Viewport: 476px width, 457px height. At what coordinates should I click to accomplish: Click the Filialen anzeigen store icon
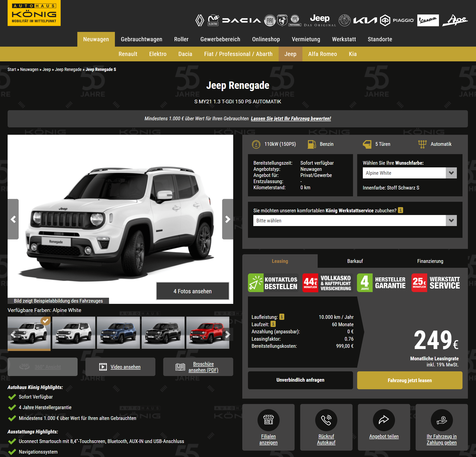(x=268, y=420)
